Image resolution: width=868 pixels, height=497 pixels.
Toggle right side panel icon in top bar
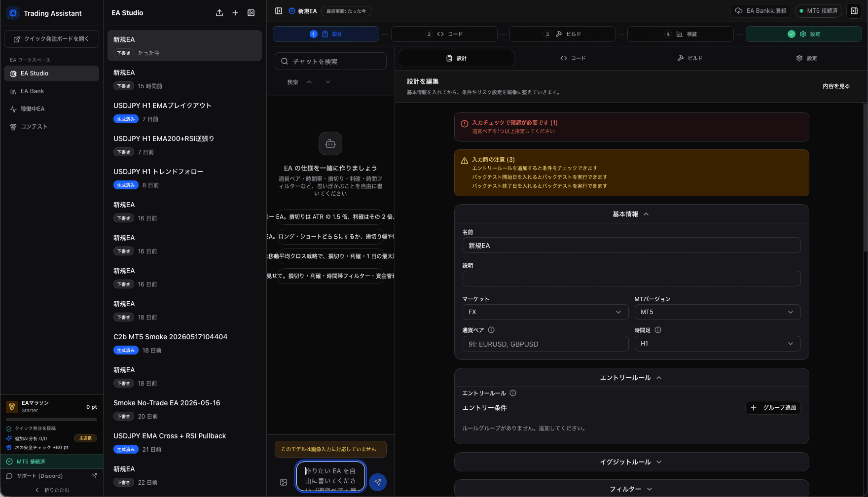point(854,11)
